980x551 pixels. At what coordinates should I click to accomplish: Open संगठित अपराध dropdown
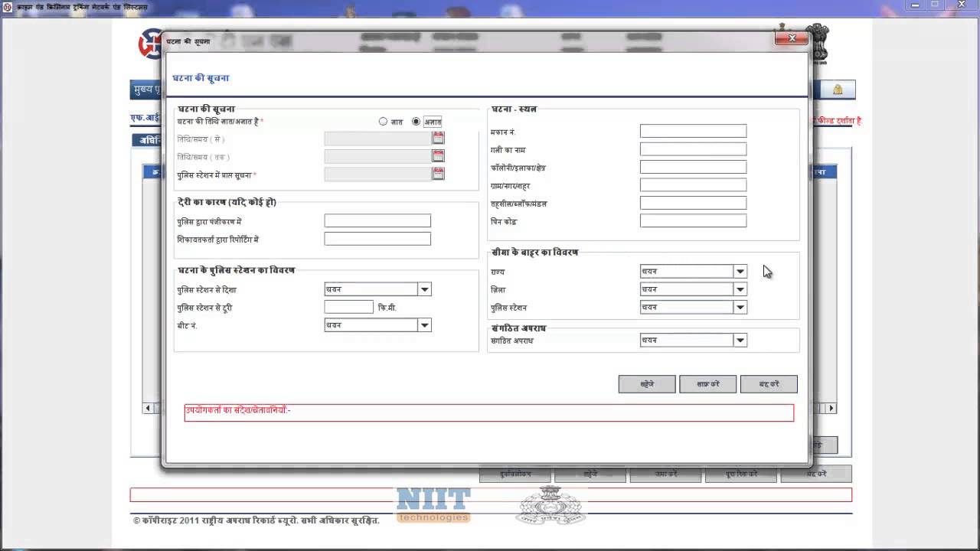click(x=740, y=341)
